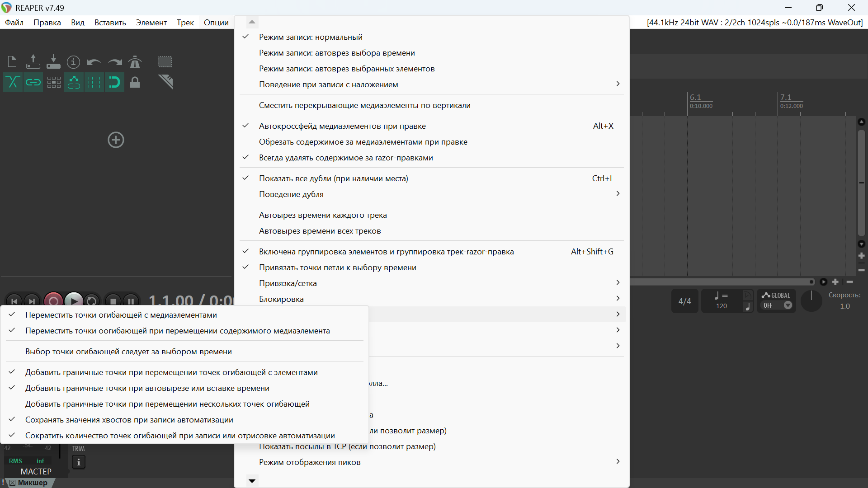Toggle the Auto-crossfade toolbar icon

[x=13, y=82]
